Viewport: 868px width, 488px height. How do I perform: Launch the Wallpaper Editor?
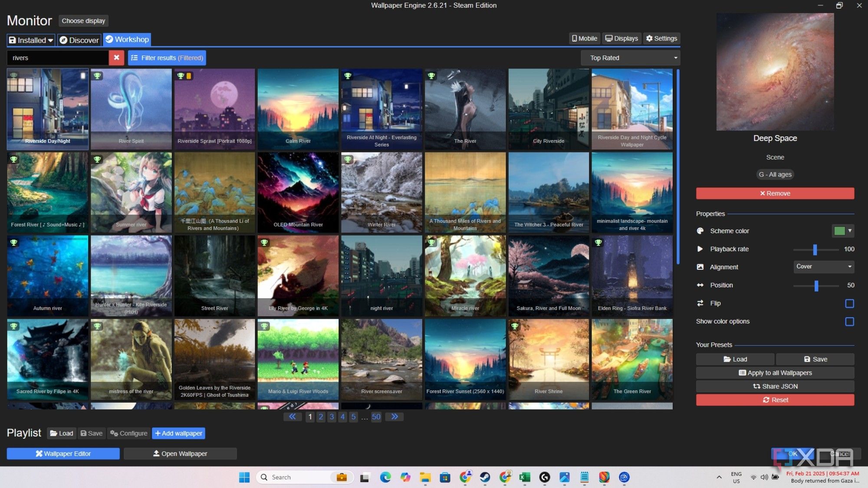point(62,453)
